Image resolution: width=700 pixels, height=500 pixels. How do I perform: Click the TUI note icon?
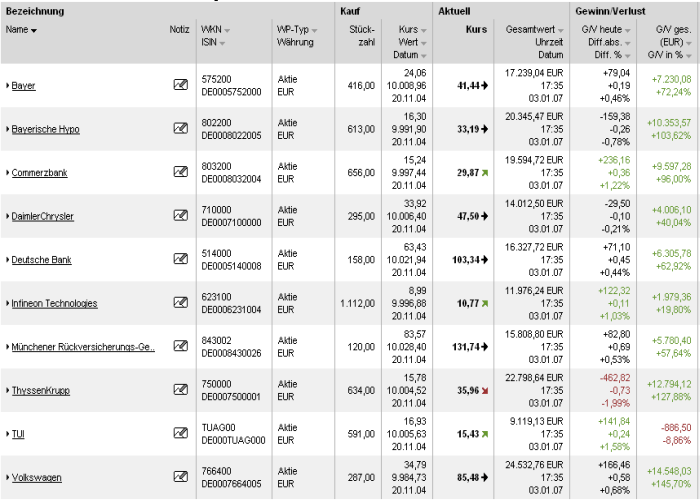[180, 433]
